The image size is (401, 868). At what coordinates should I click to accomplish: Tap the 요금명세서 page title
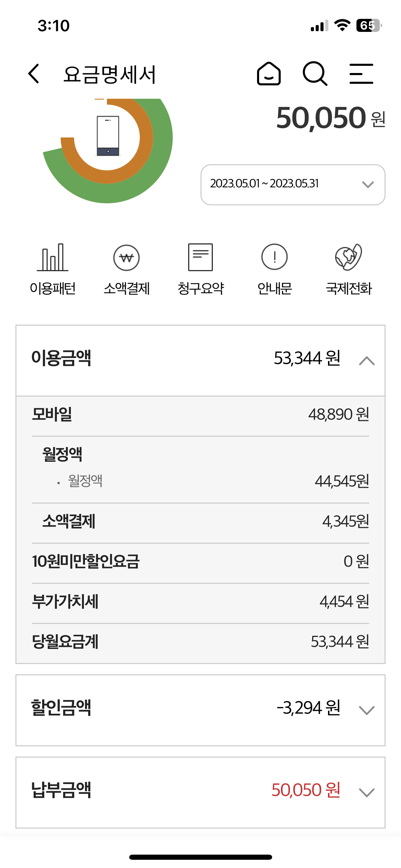pos(110,74)
